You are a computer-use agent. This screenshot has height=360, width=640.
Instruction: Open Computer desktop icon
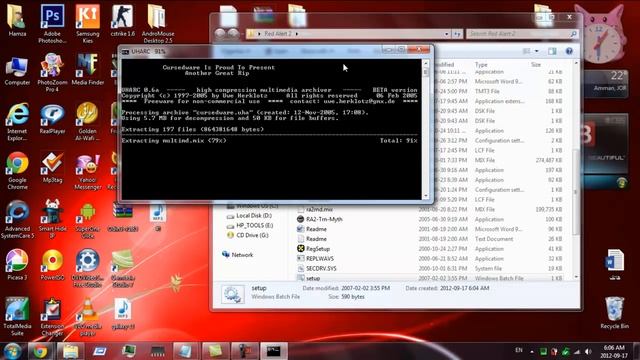(x=17, y=70)
